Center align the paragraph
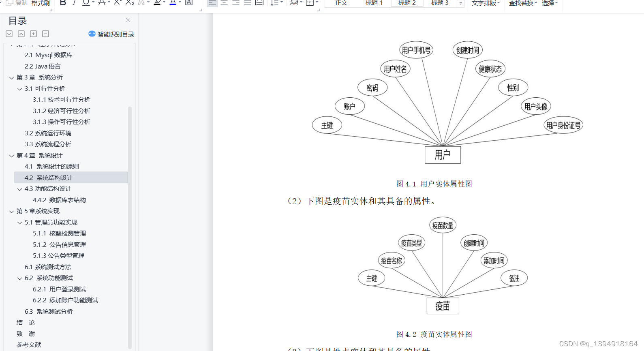This screenshot has height=351, width=644. click(x=224, y=3)
